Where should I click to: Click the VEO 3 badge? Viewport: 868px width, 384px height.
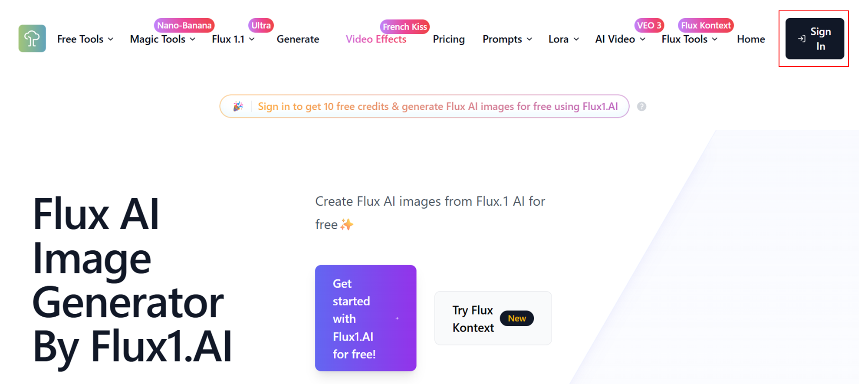point(649,25)
